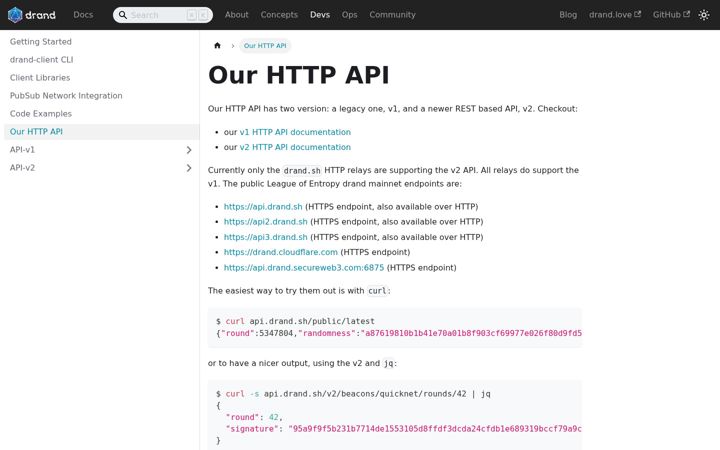Click the home breadcrumb icon
The width and height of the screenshot is (720, 450).
point(217,45)
